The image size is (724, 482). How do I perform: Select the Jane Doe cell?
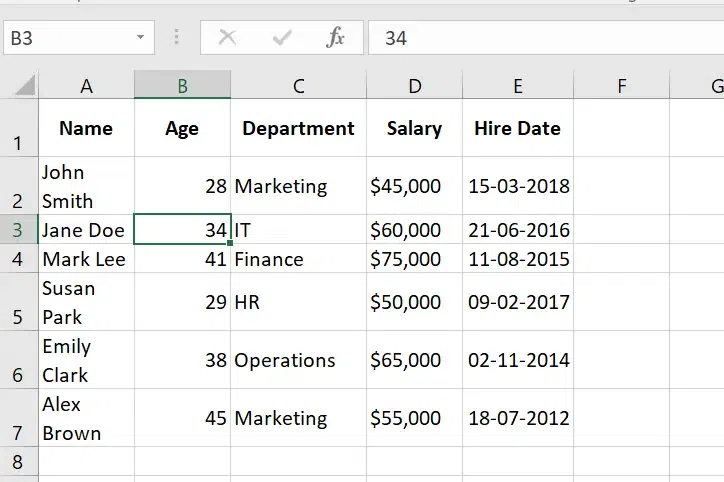coord(86,229)
